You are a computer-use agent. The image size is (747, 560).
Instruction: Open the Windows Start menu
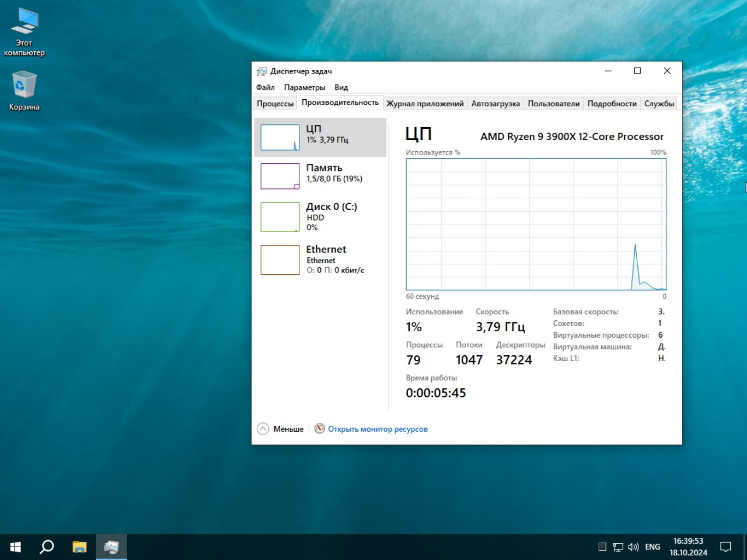click(x=16, y=547)
